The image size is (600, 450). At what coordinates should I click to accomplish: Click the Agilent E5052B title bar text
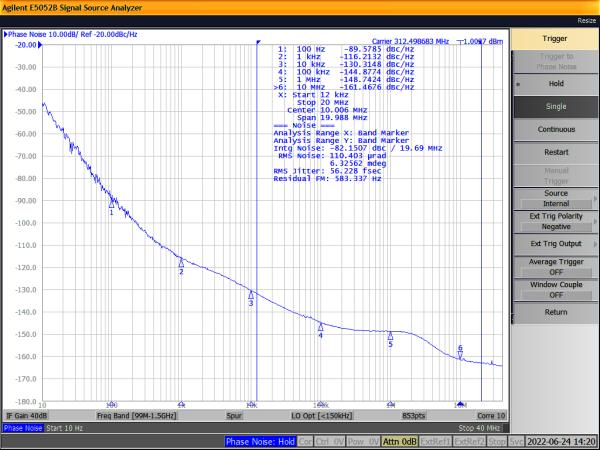coord(72,8)
